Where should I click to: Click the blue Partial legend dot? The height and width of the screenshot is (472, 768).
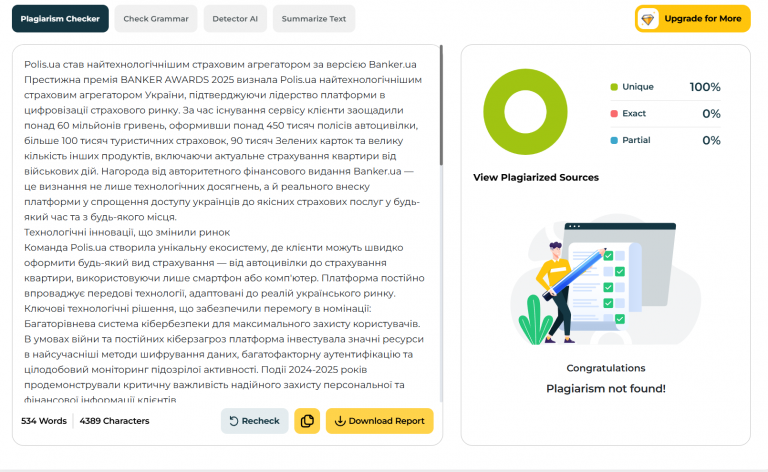coord(614,140)
